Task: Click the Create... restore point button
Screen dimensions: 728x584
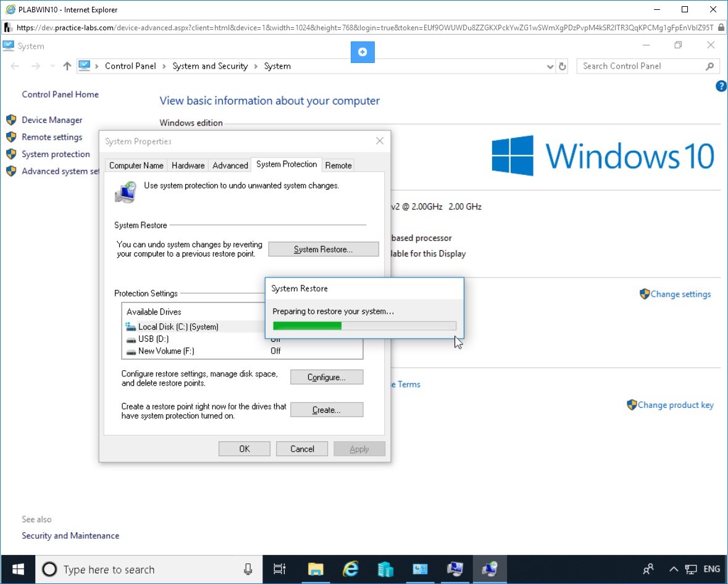Action: tap(327, 410)
